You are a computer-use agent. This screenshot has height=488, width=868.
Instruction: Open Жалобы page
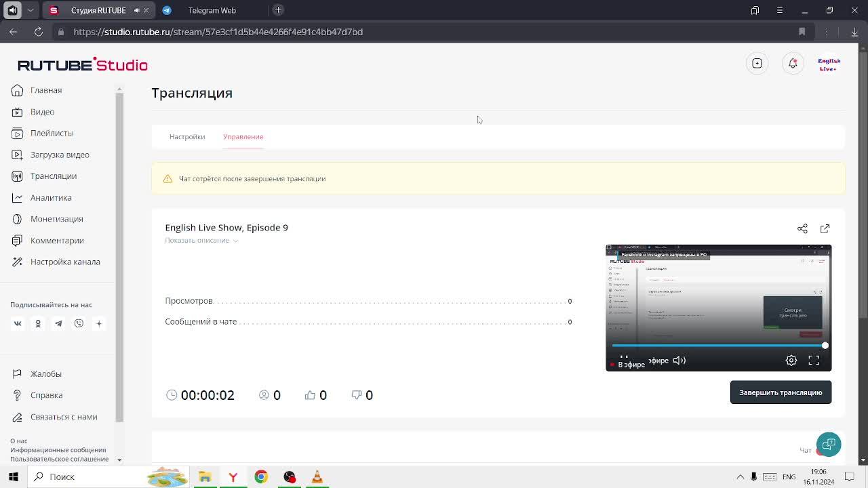46,374
